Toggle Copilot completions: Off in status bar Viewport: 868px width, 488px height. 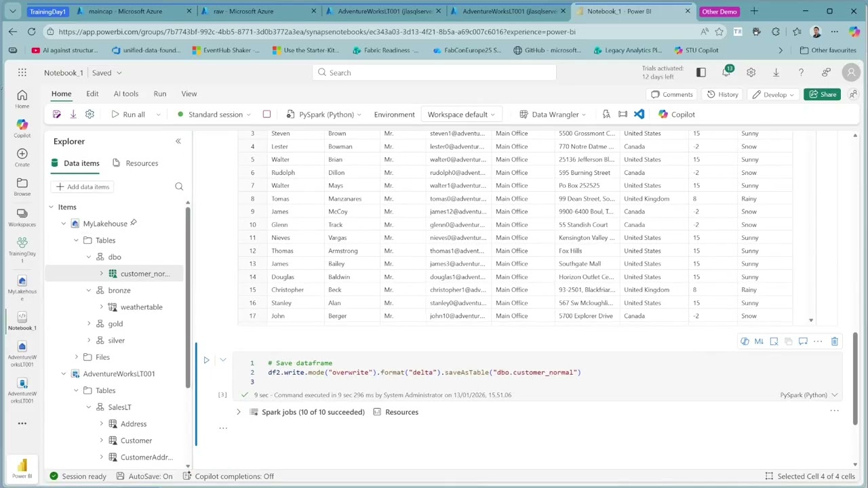[x=229, y=476]
